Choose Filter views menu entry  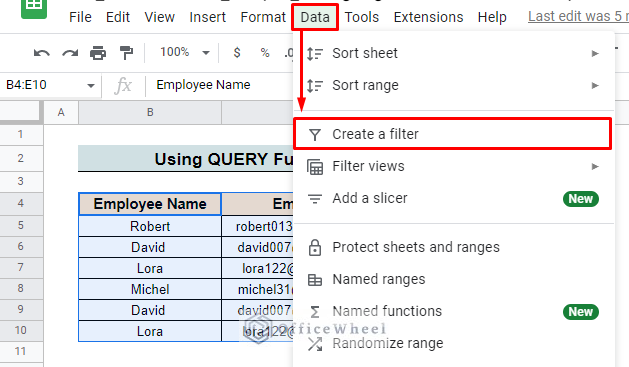point(454,166)
